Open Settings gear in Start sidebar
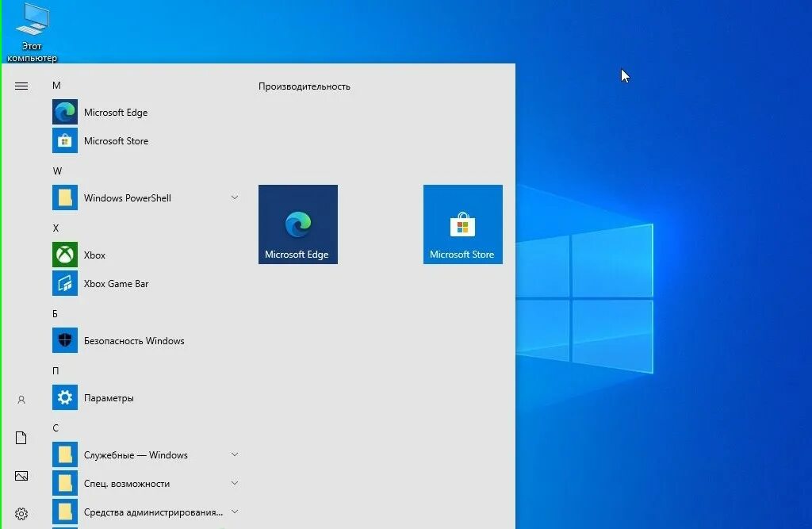The height and width of the screenshot is (529, 812). [21, 513]
